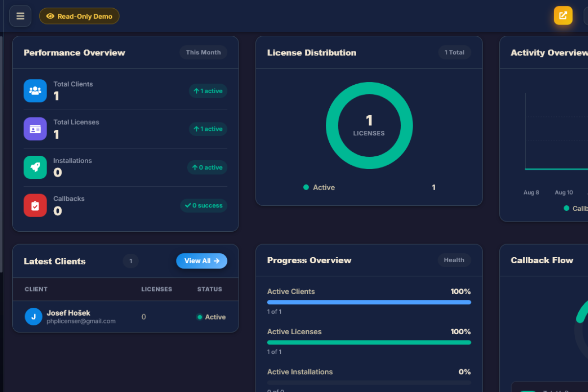The height and width of the screenshot is (392, 588).
Task: Click the Active Clients blue progress bar
Action: 369,302
